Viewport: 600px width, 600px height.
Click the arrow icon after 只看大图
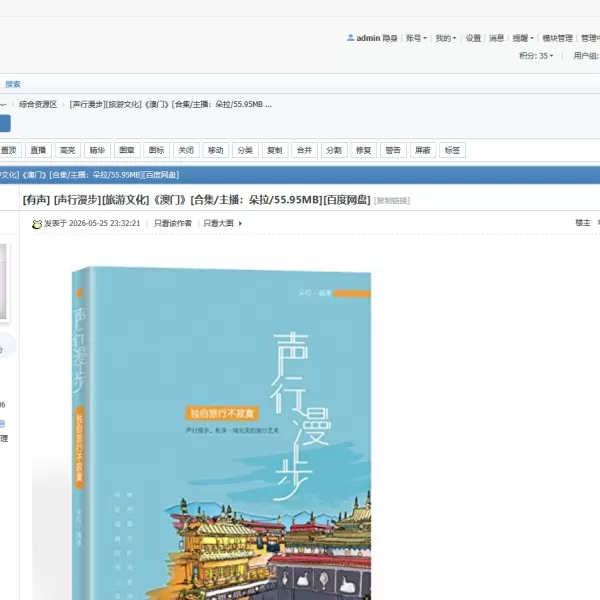(240, 223)
